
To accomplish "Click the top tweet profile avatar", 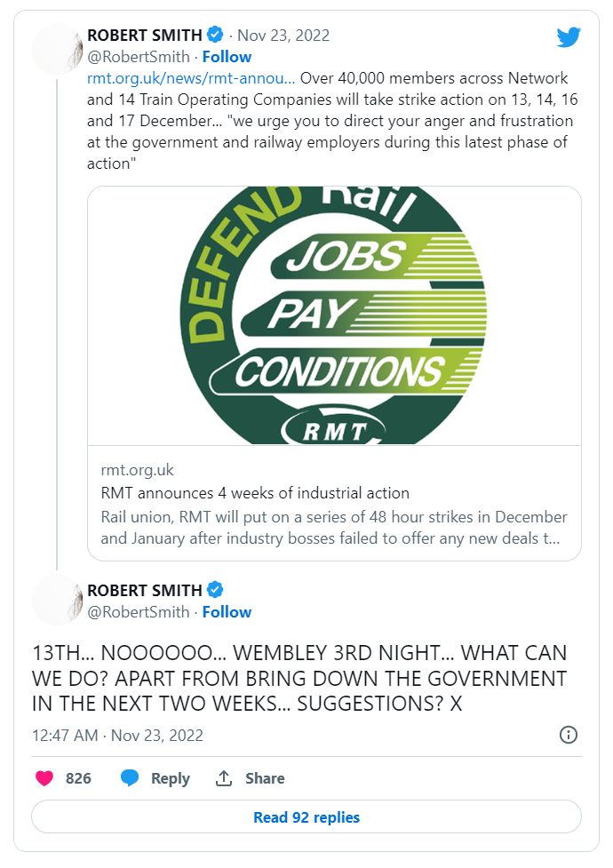I will click(58, 49).
